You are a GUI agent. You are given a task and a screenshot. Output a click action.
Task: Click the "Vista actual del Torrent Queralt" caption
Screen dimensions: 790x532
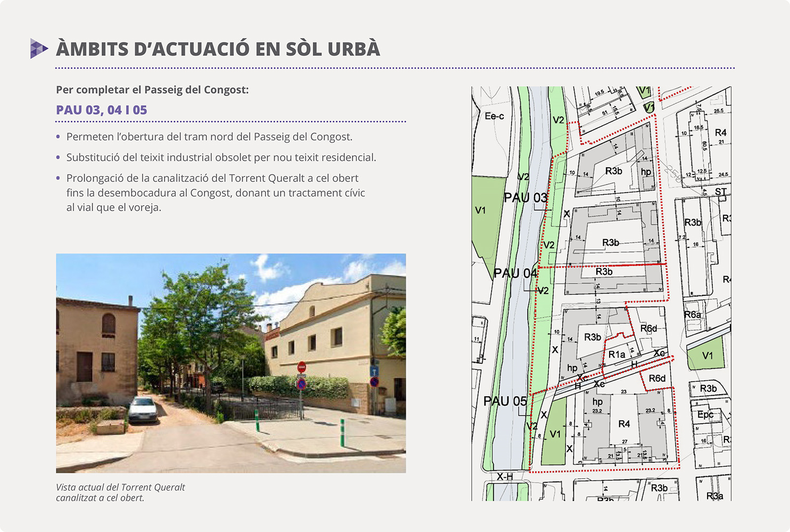point(121,492)
